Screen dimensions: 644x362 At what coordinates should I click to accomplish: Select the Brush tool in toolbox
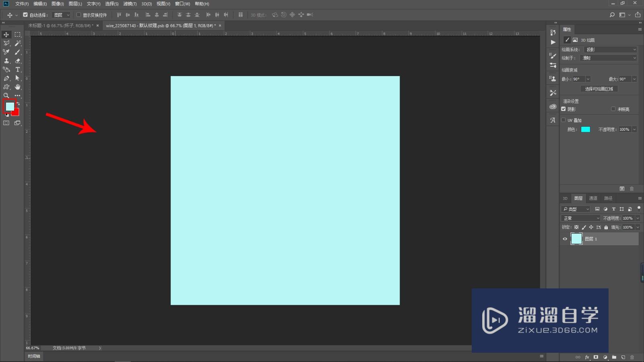[x=18, y=52]
